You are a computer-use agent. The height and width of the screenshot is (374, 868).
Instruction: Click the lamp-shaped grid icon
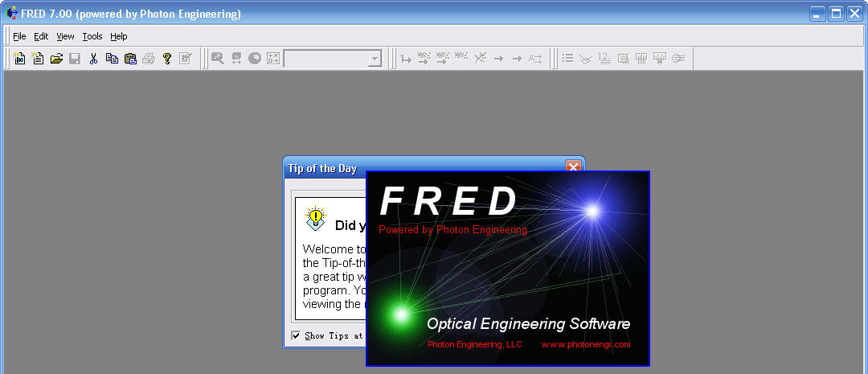pyautogui.click(x=659, y=58)
